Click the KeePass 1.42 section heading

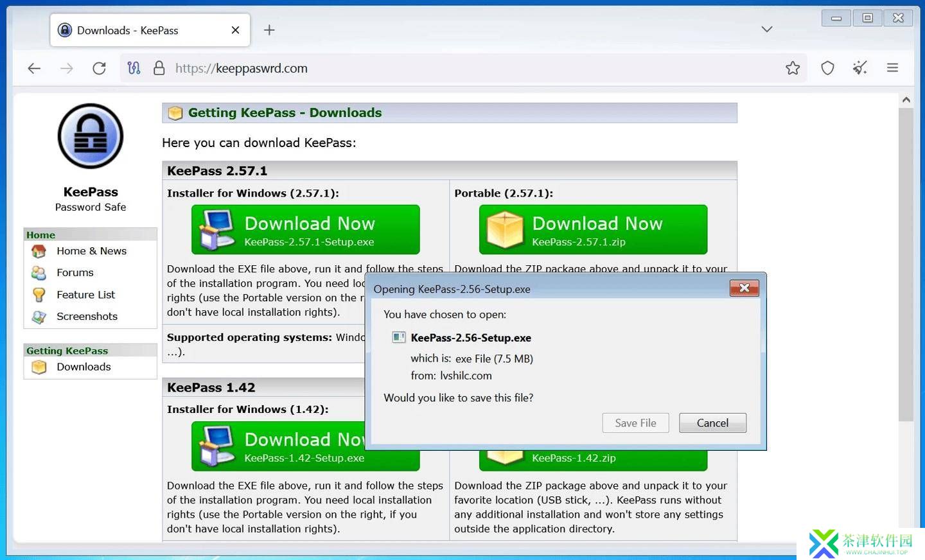pos(211,387)
